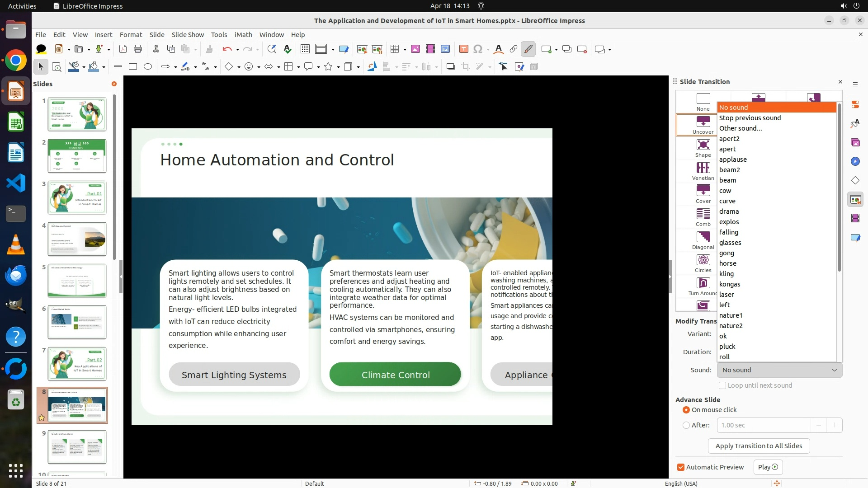
Task: Choose applause from sound list
Action: tap(733, 160)
